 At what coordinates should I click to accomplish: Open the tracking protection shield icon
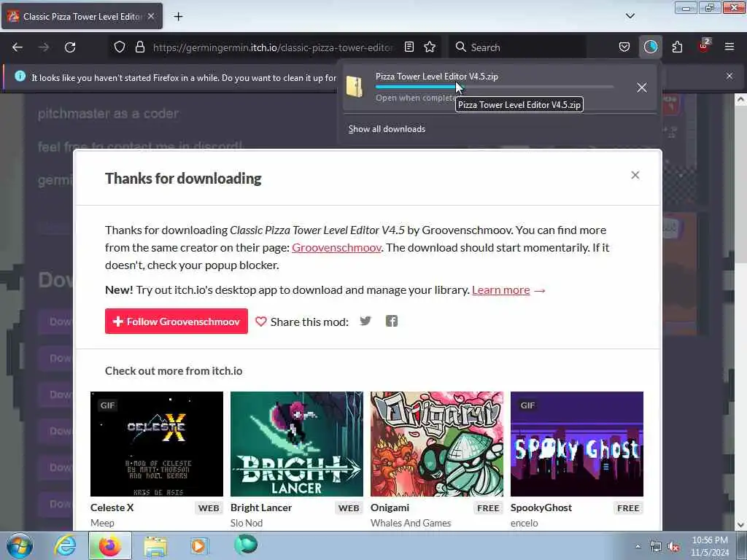pyautogui.click(x=120, y=47)
